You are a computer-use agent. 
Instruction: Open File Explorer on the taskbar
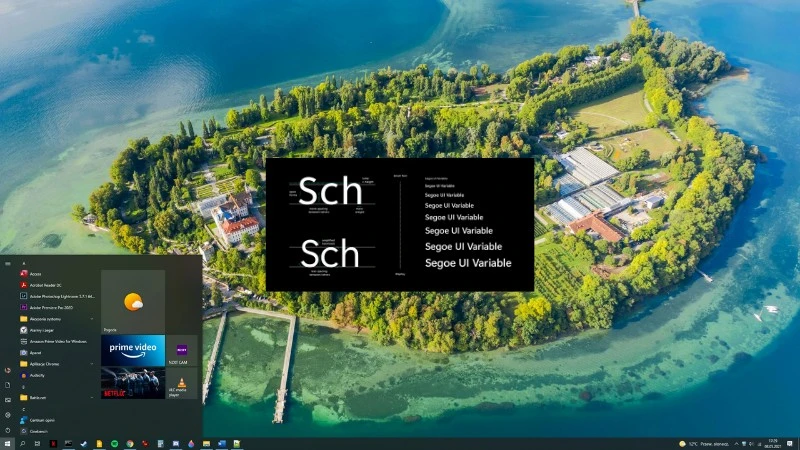tap(206, 444)
